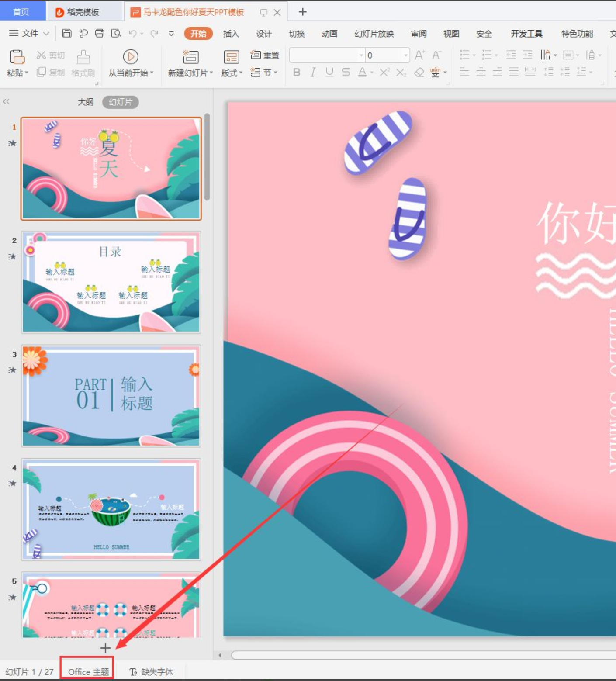The image size is (616, 681).
Task: Toggle center text alignment
Action: point(481,72)
